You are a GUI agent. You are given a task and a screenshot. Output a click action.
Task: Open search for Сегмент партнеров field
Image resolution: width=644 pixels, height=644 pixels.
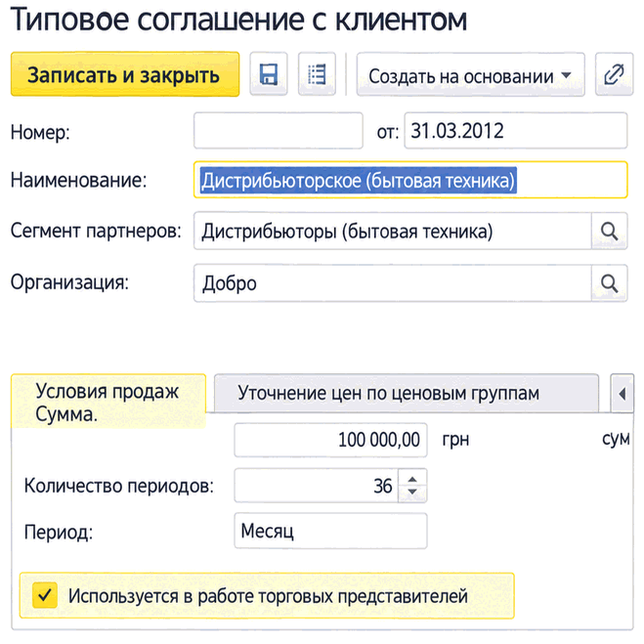pyautogui.click(x=609, y=232)
